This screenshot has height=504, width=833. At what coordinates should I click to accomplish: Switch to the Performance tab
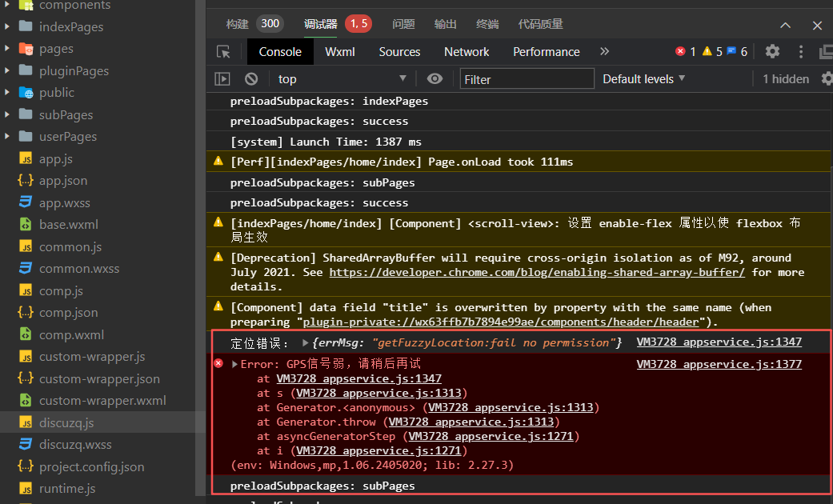tap(546, 52)
